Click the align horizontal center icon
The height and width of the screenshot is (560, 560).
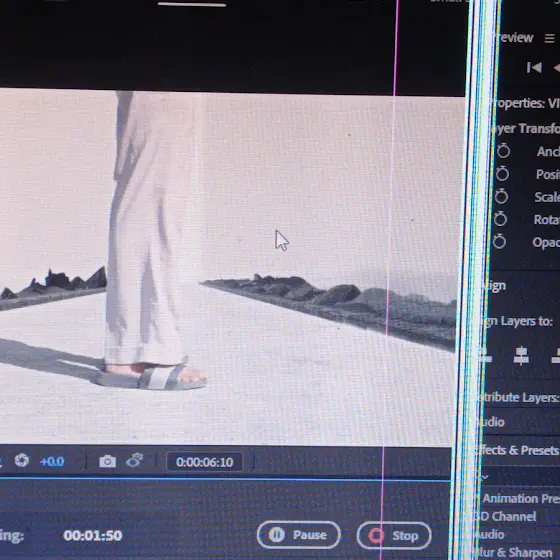[521, 356]
